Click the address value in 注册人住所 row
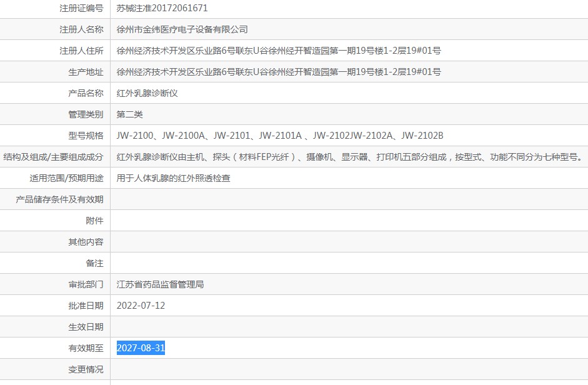 coord(279,51)
